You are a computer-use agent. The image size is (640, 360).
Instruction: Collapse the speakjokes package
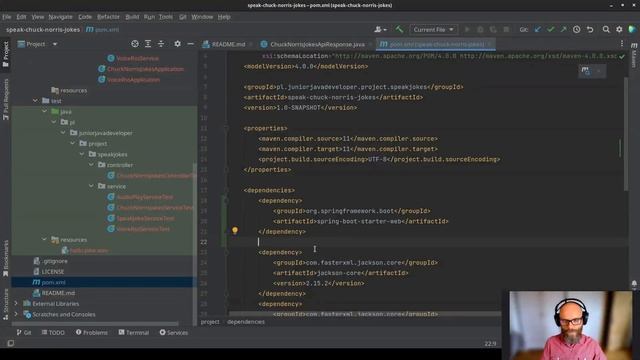click(x=82, y=154)
